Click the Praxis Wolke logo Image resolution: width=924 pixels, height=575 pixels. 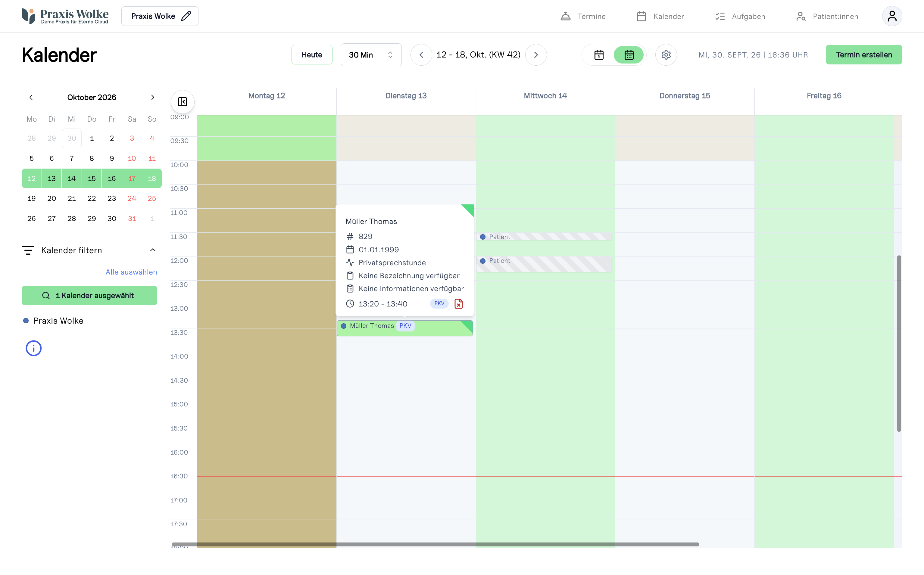65,16
